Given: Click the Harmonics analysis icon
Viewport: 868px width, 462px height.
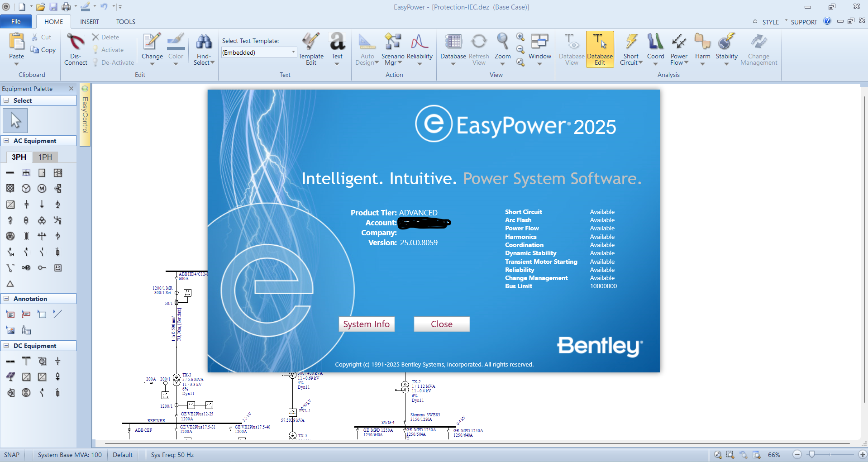Looking at the screenshot, I should (x=702, y=42).
